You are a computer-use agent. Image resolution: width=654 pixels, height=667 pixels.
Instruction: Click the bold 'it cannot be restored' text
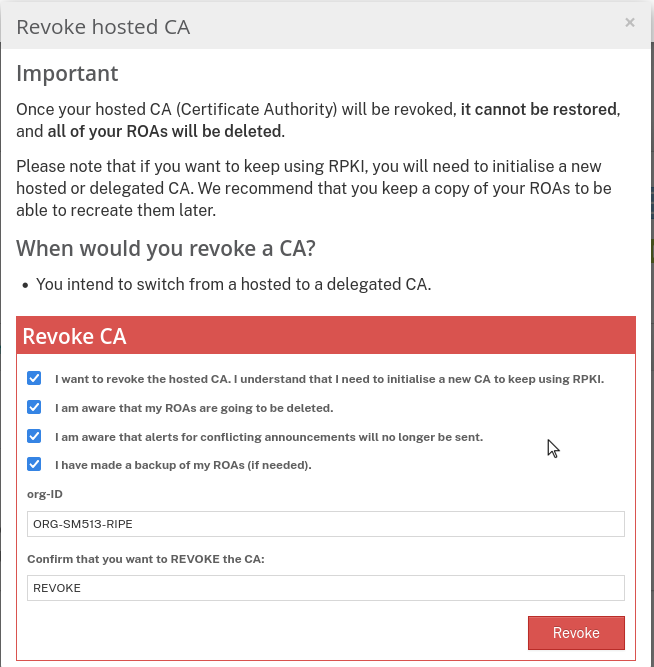tap(540, 108)
